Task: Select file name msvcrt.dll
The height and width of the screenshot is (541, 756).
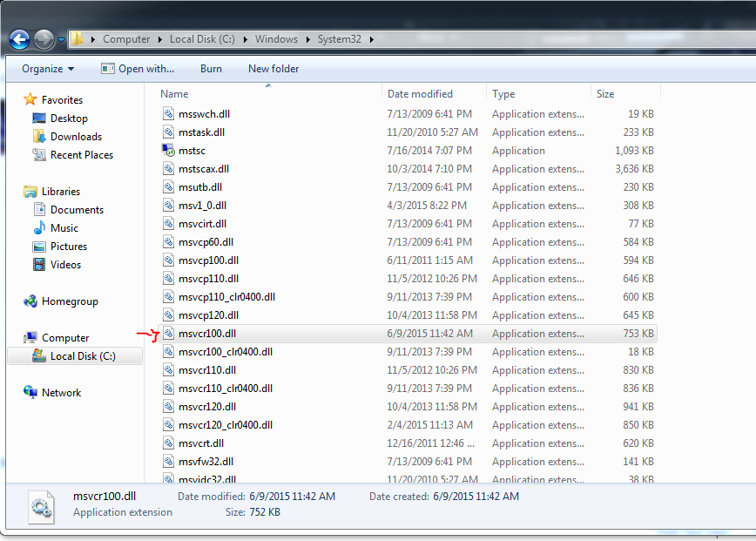Action: click(201, 443)
